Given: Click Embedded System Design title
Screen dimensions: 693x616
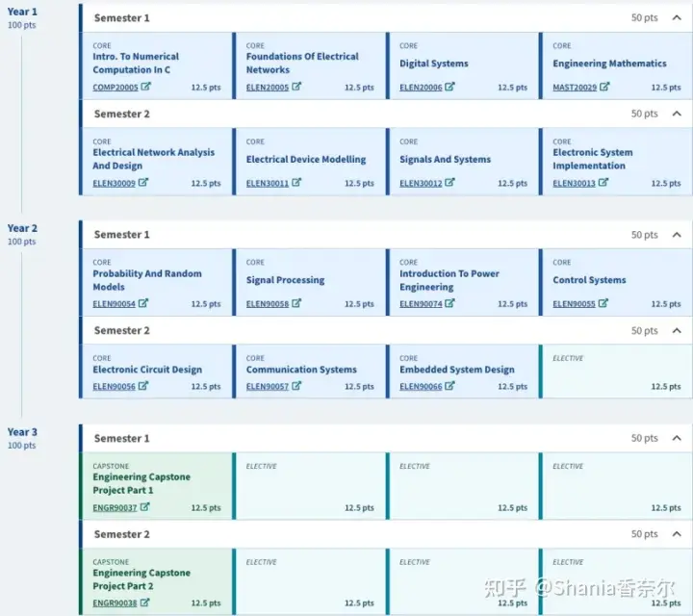Looking at the screenshot, I should [x=457, y=370].
